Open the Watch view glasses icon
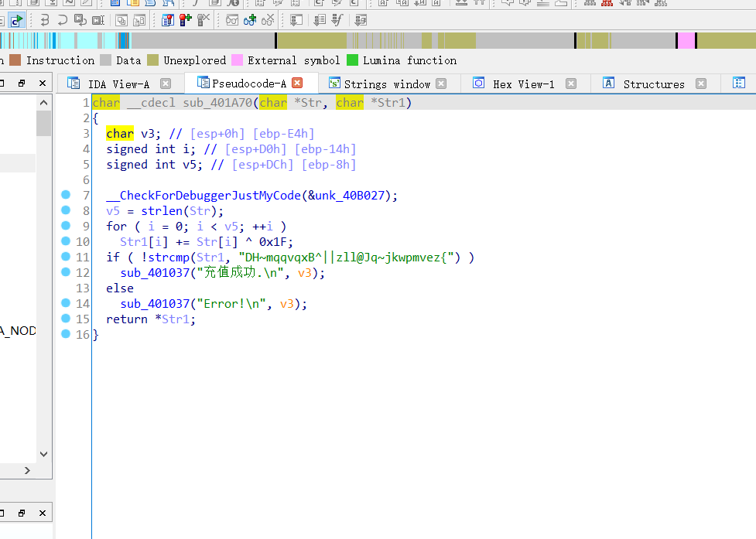Image resolution: width=756 pixels, height=539 pixels. [x=232, y=20]
